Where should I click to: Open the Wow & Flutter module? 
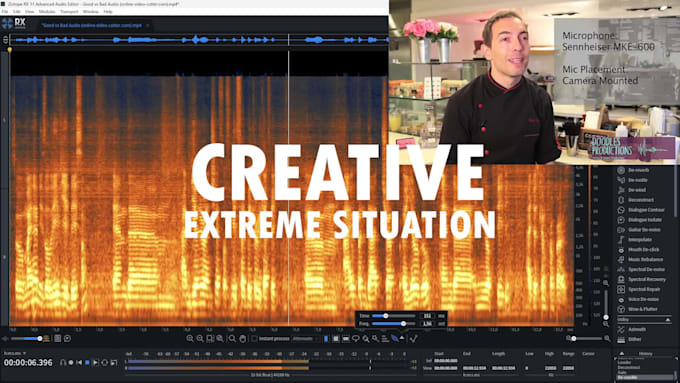pyautogui.click(x=637, y=309)
